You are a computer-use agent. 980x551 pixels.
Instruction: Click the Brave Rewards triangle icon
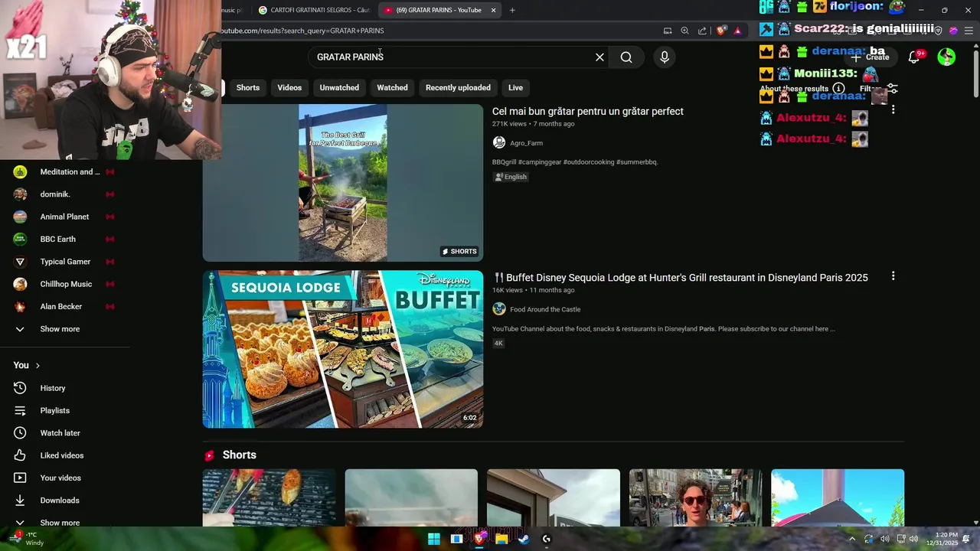[737, 31]
